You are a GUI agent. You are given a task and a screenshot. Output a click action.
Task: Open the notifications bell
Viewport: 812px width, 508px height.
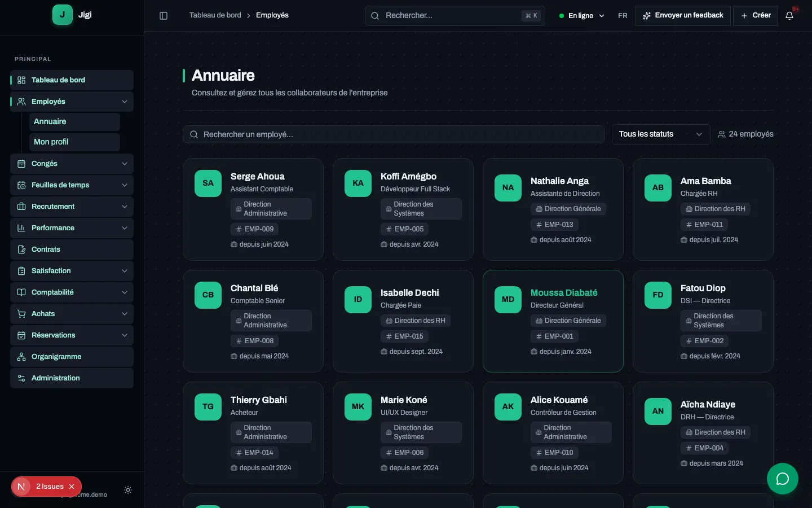(x=789, y=16)
